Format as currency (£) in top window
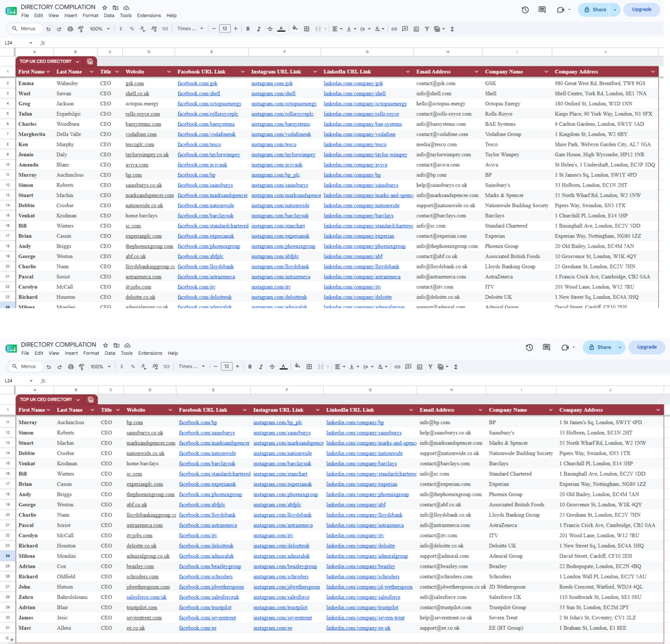This screenshot has height=644, width=670. [121, 29]
